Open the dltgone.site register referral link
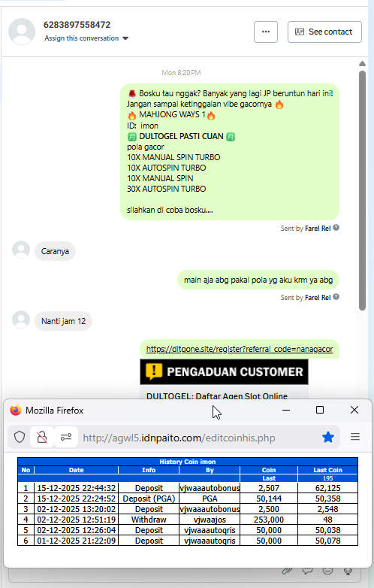 tap(240, 349)
